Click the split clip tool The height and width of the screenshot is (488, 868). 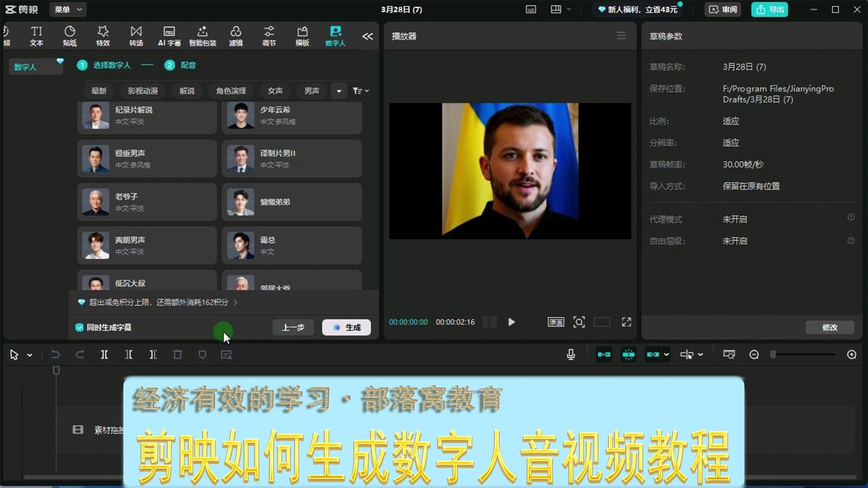pos(104,355)
